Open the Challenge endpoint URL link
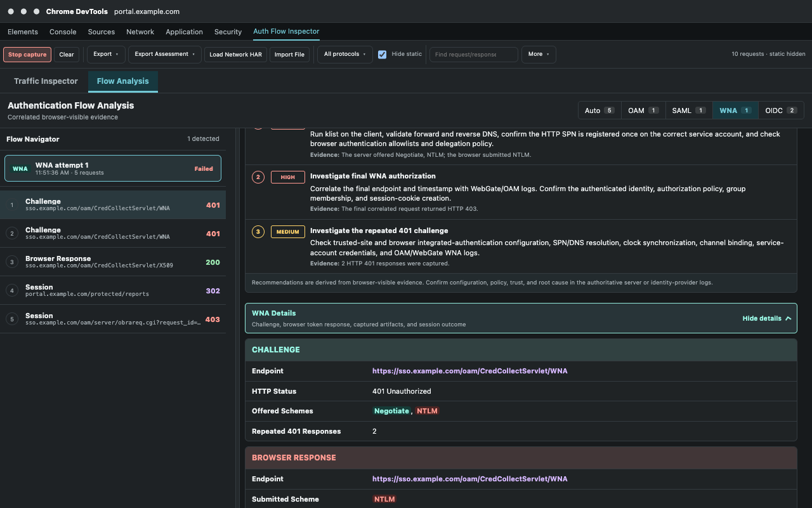The width and height of the screenshot is (812, 508). [x=470, y=371]
